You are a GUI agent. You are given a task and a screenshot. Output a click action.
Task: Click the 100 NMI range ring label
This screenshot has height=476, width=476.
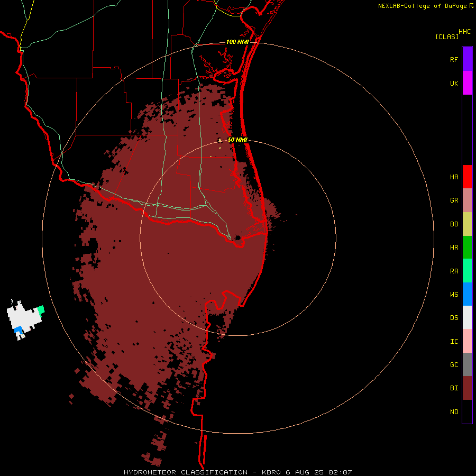pos(237,42)
